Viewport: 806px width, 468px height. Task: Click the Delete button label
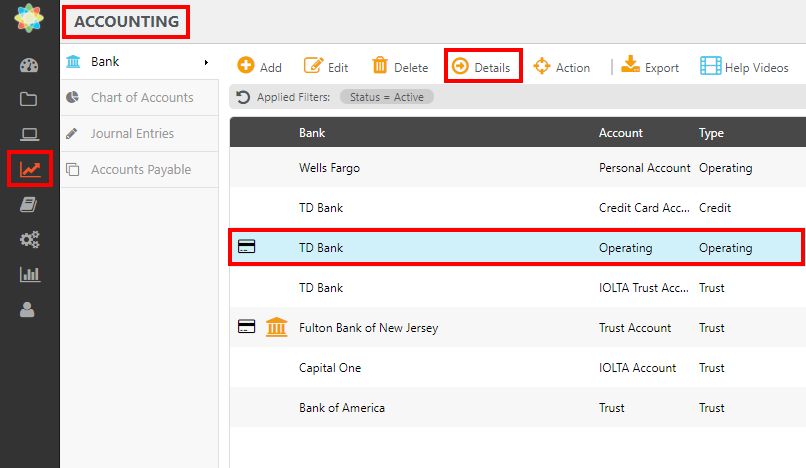coord(411,68)
